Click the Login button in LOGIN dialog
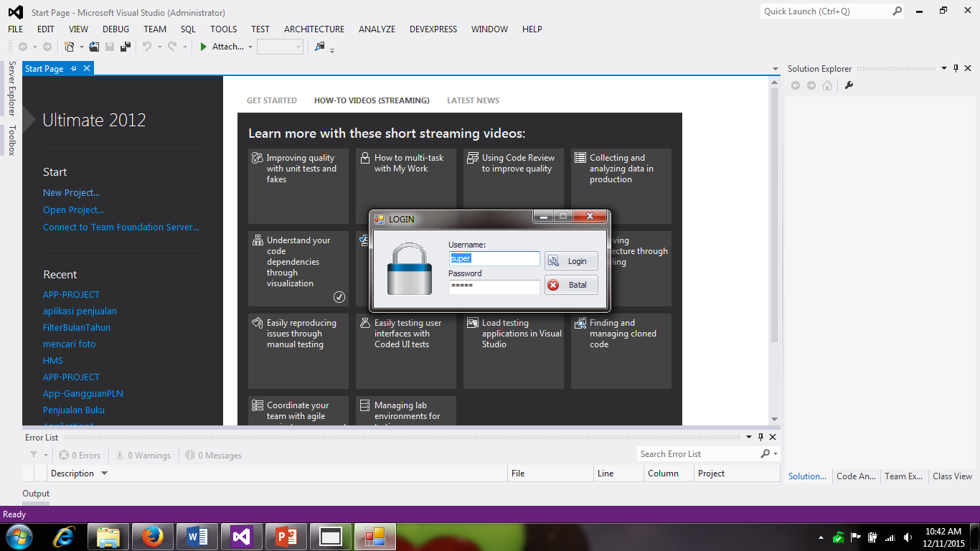This screenshot has height=551, width=980. (571, 261)
